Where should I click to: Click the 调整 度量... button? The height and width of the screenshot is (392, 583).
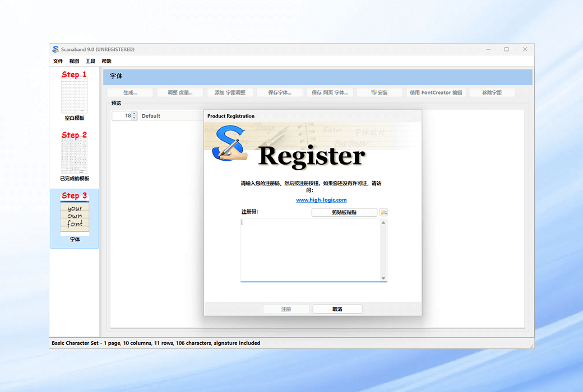pyautogui.click(x=180, y=92)
